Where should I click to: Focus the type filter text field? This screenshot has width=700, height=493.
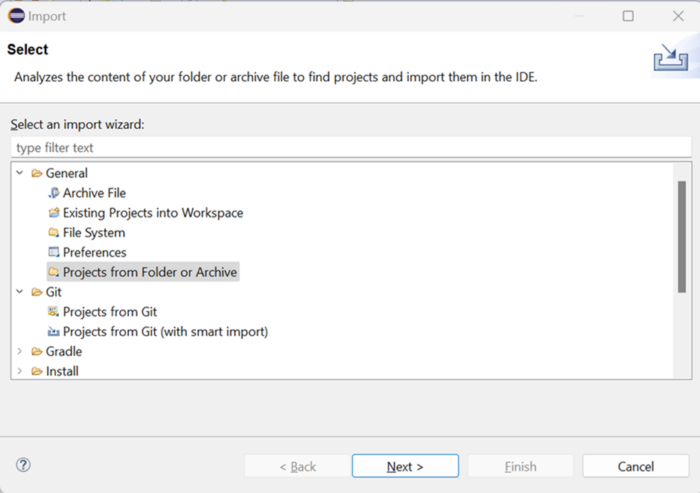click(350, 148)
